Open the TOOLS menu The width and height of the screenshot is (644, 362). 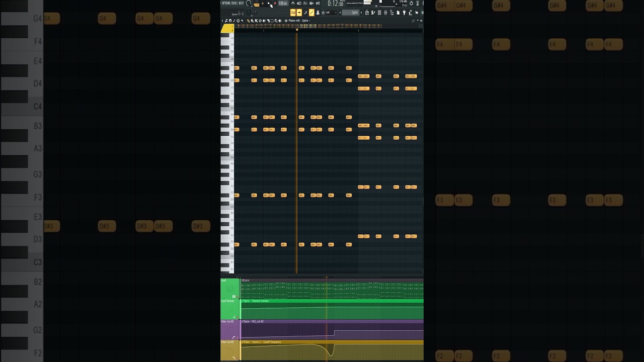234,3
